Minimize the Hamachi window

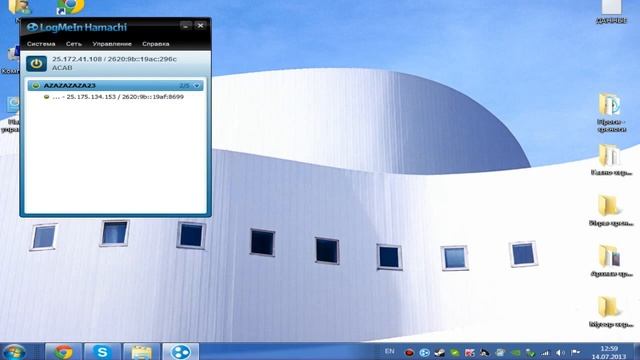coord(186,26)
